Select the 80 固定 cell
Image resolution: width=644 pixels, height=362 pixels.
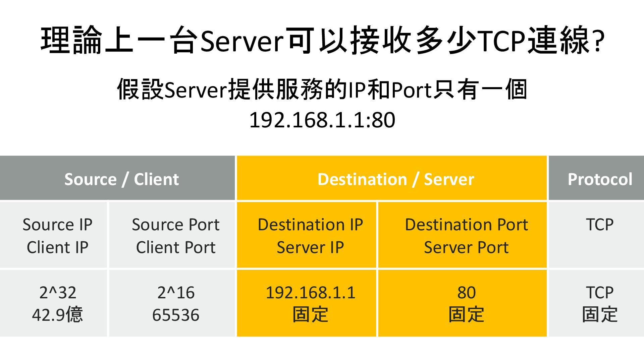[463, 303]
